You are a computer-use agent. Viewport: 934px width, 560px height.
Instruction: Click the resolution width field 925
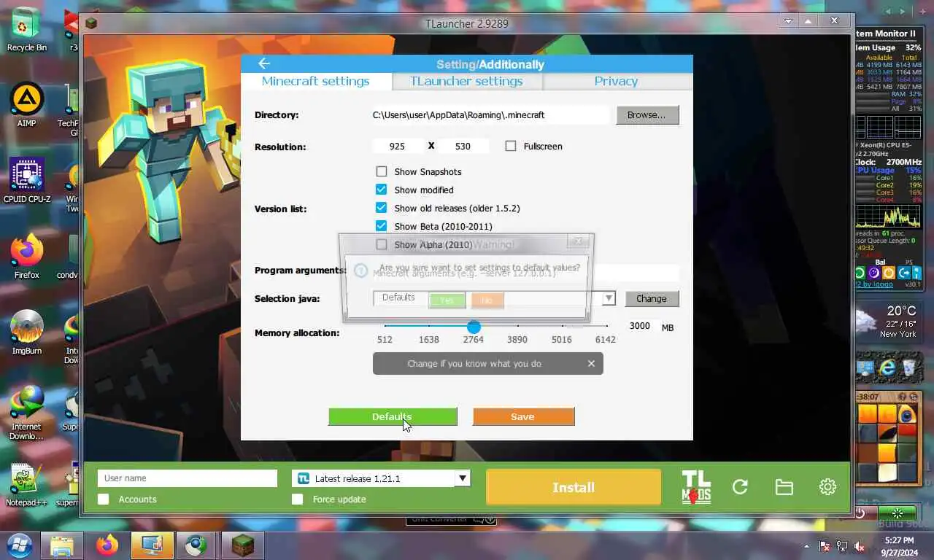[398, 146]
